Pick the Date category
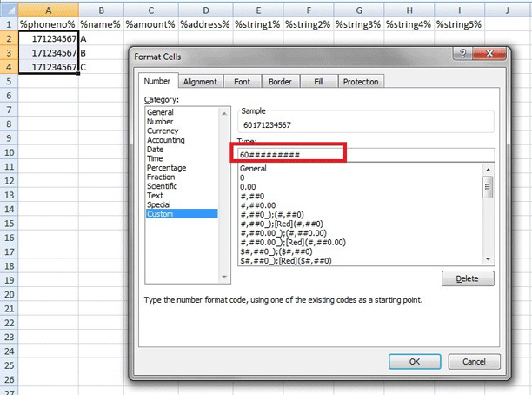532x395 pixels. (155, 150)
